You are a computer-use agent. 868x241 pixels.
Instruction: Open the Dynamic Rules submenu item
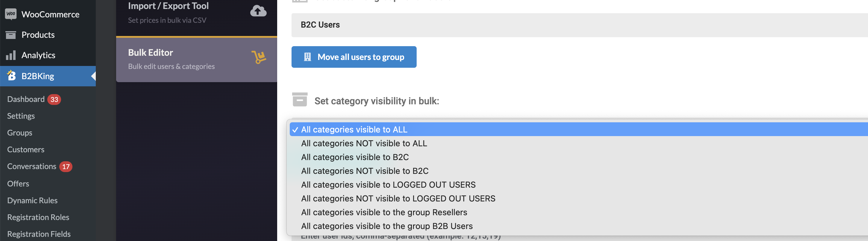32,200
